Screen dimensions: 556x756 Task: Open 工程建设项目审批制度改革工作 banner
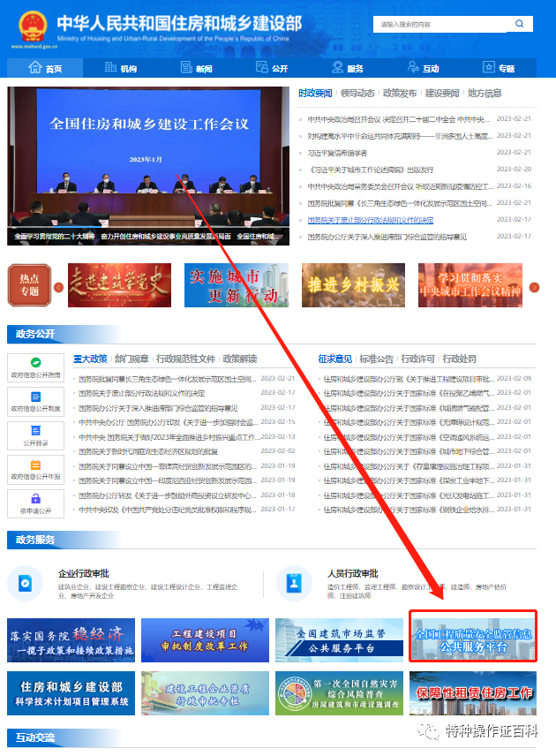tap(206, 640)
